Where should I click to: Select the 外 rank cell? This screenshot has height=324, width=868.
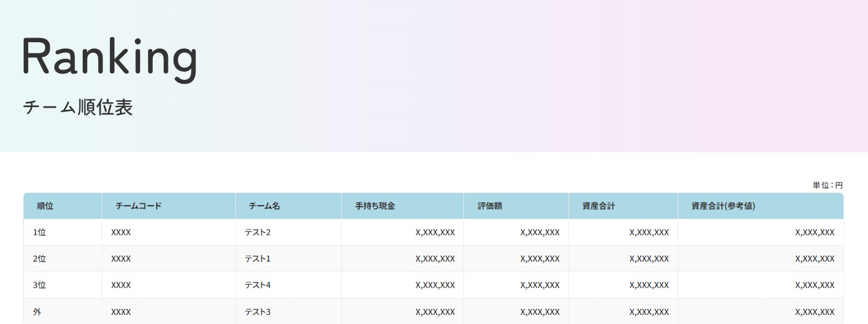37,312
